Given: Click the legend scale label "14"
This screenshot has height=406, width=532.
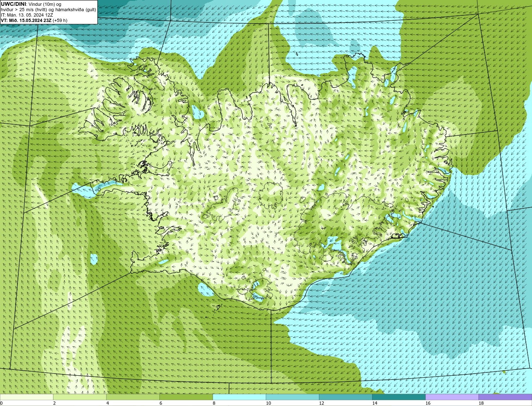Looking at the screenshot, I should 374,403.
